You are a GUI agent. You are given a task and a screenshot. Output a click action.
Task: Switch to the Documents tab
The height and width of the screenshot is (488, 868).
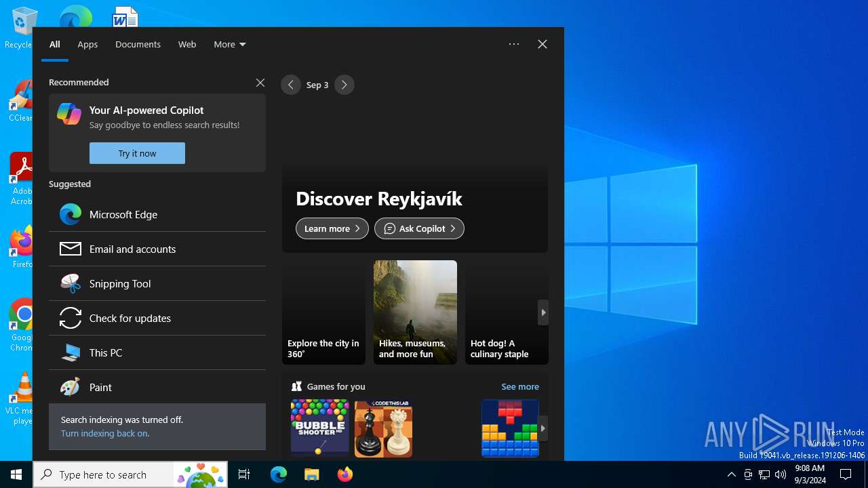coord(138,44)
